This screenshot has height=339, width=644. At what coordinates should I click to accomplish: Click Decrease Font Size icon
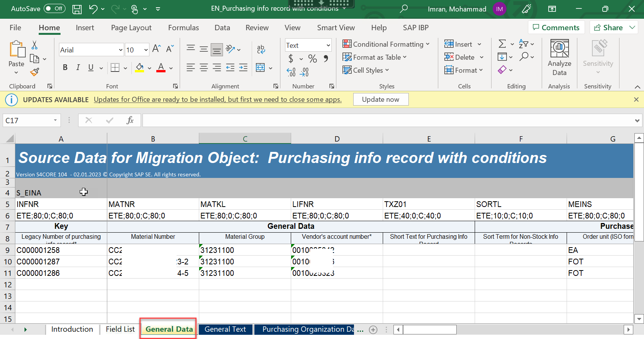(x=170, y=49)
